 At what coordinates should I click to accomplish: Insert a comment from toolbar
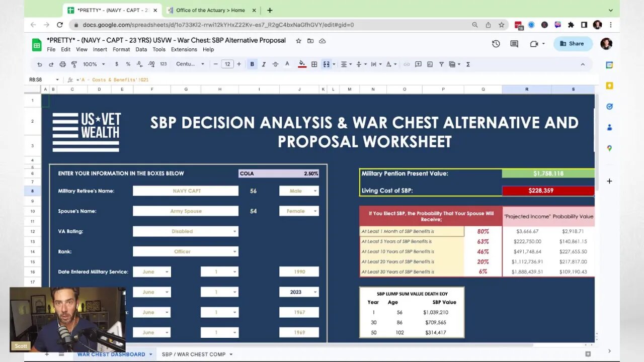pyautogui.click(x=418, y=64)
